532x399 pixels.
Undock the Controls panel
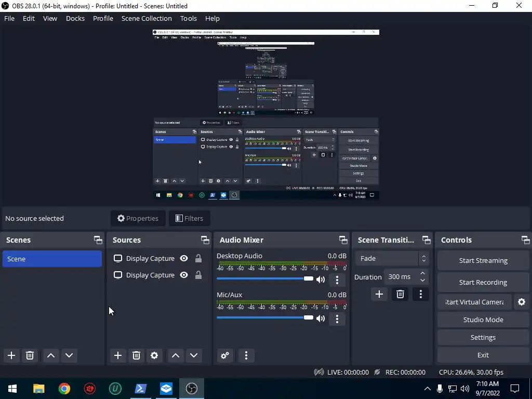tap(526, 240)
